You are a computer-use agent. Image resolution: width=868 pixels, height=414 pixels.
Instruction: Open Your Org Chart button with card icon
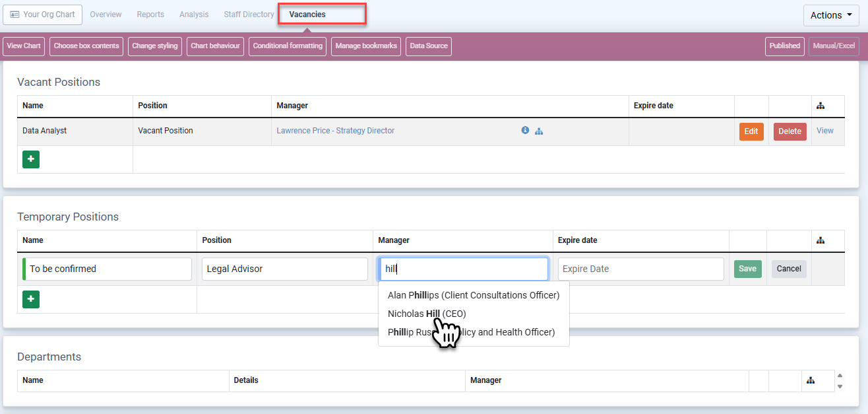pos(42,15)
